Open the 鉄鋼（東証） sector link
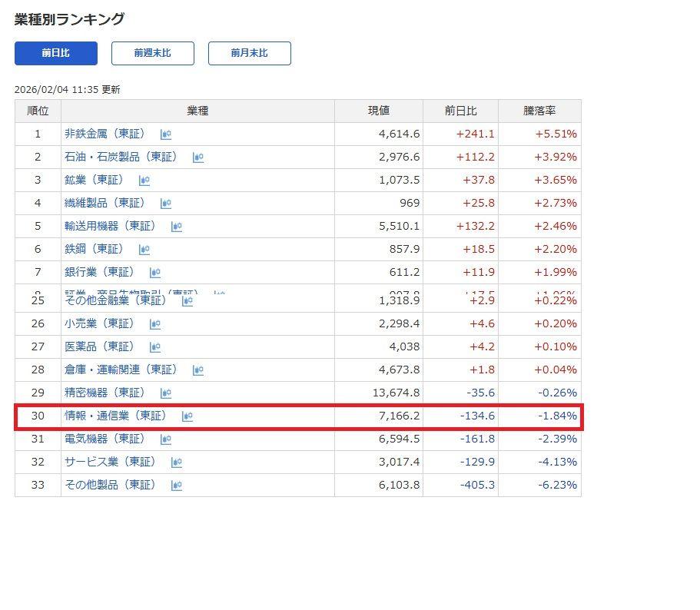700x610 pixels. [x=94, y=249]
